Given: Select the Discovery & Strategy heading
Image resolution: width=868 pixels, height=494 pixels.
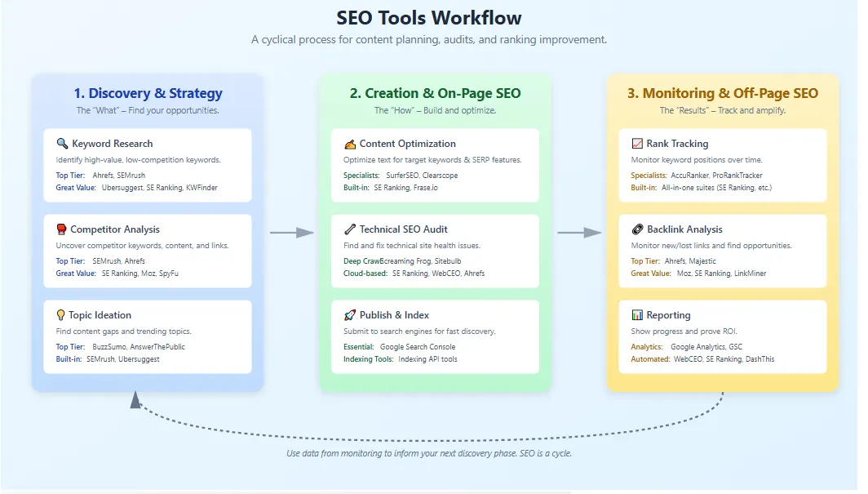Looking at the screenshot, I should (x=147, y=93).
